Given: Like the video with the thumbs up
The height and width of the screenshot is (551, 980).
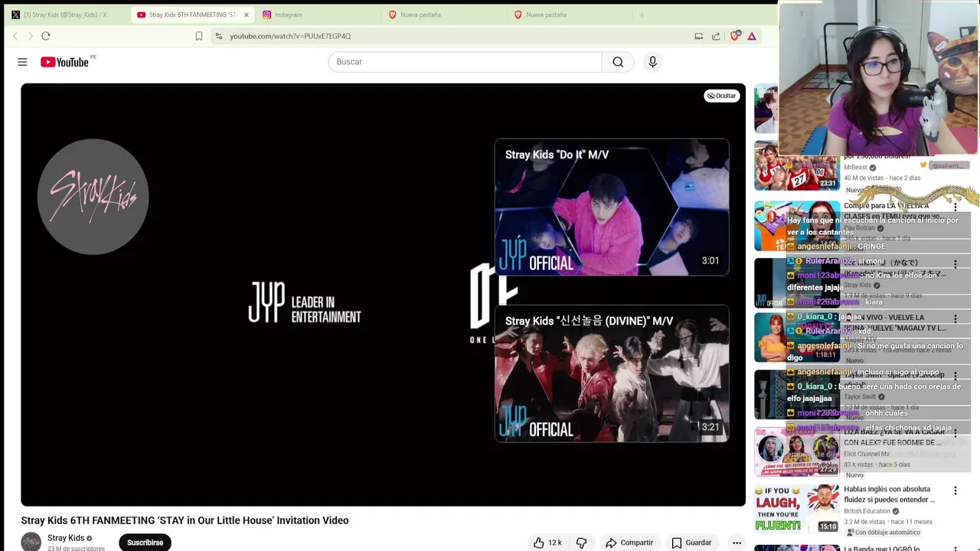Looking at the screenshot, I should tap(547, 543).
